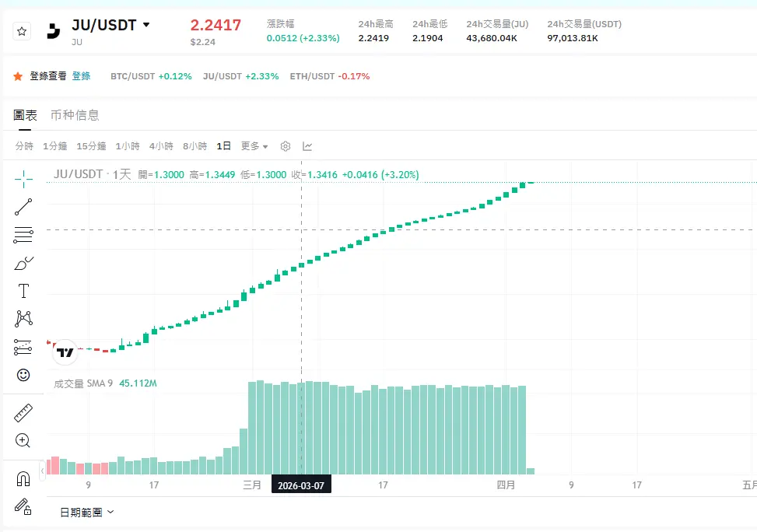This screenshot has width=757, height=532.
Task: Select the trend line drawing tool
Action: [23, 207]
